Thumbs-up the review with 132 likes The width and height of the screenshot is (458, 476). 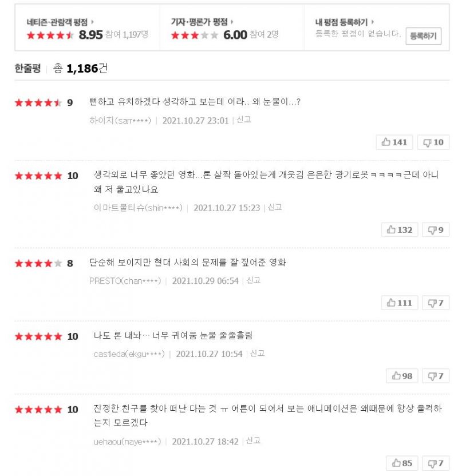click(x=399, y=229)
